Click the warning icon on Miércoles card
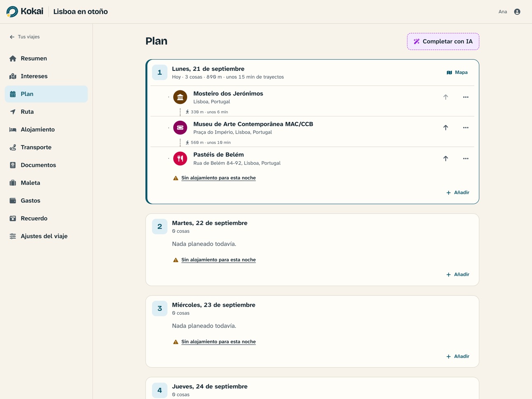532x399 pixels. (176, 342)
